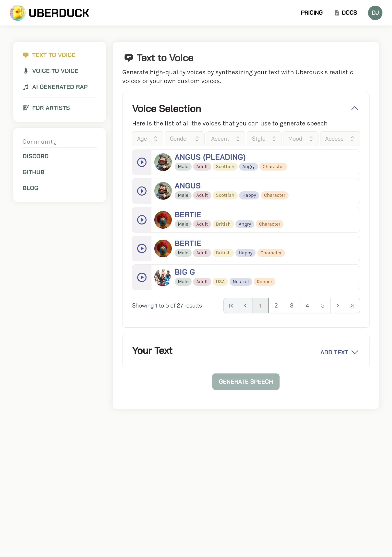Go to the next results page
Viewport: 392px width, 557px height.
[x=338, y=306]
